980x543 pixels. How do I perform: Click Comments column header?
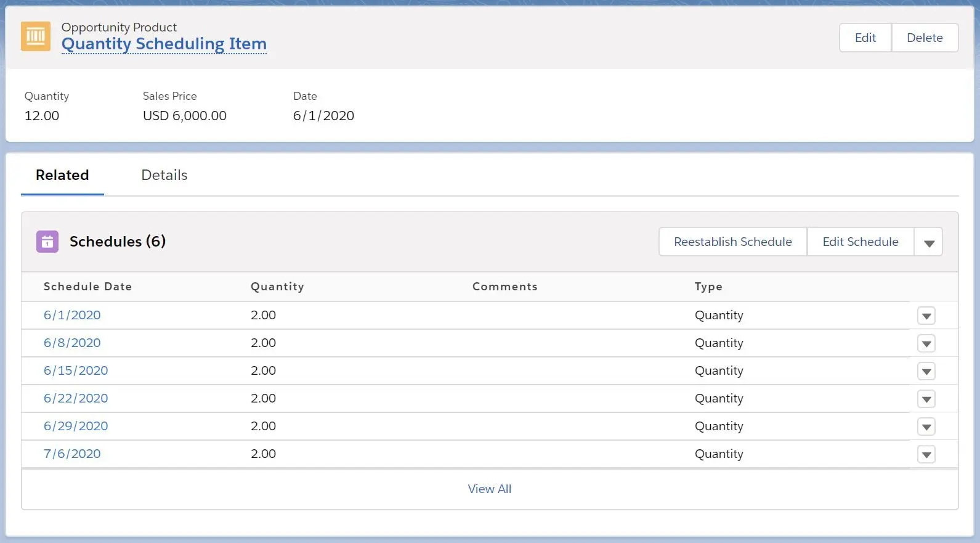[505, 287]
